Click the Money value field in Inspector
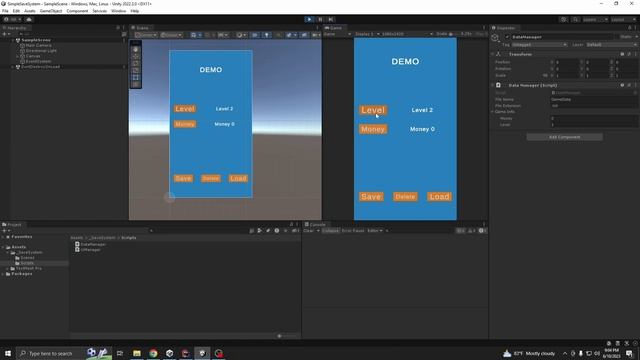 pyautogui.click(x=593, y=118)
